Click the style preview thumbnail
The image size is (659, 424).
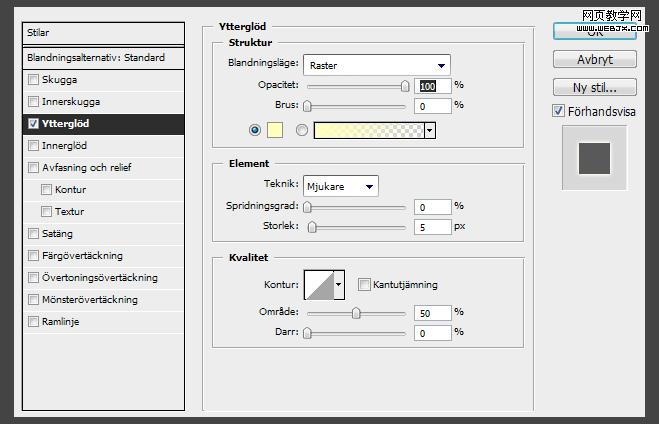click(594, 158)
